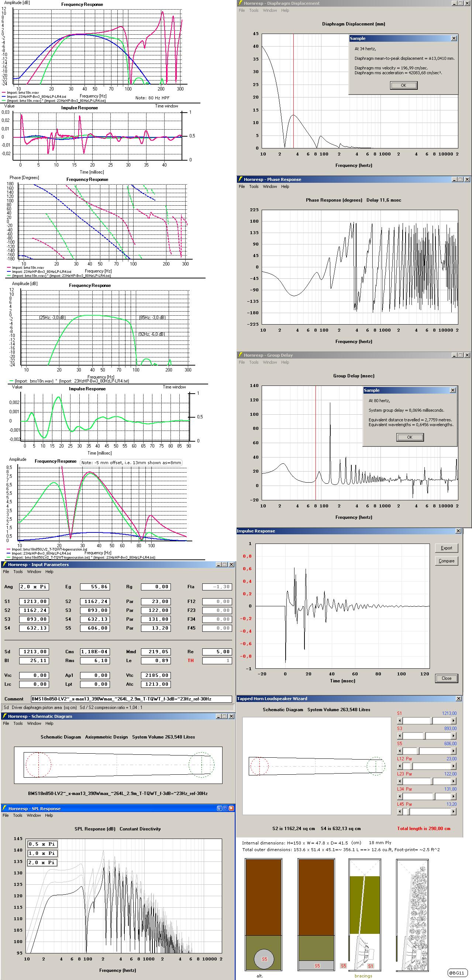Click Export in Impulse Response window
Screen dimensions: 472x980
[x=447, y=548]
